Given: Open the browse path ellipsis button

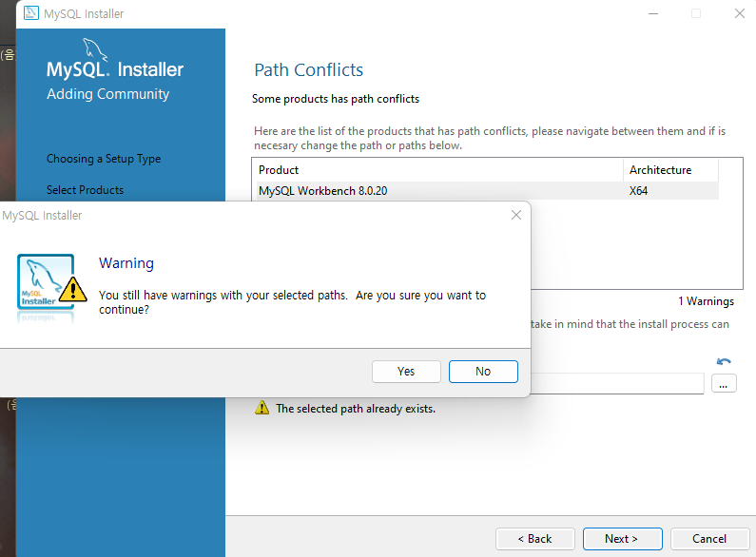Looking at the screenshot, I should [x=724, y=384].
